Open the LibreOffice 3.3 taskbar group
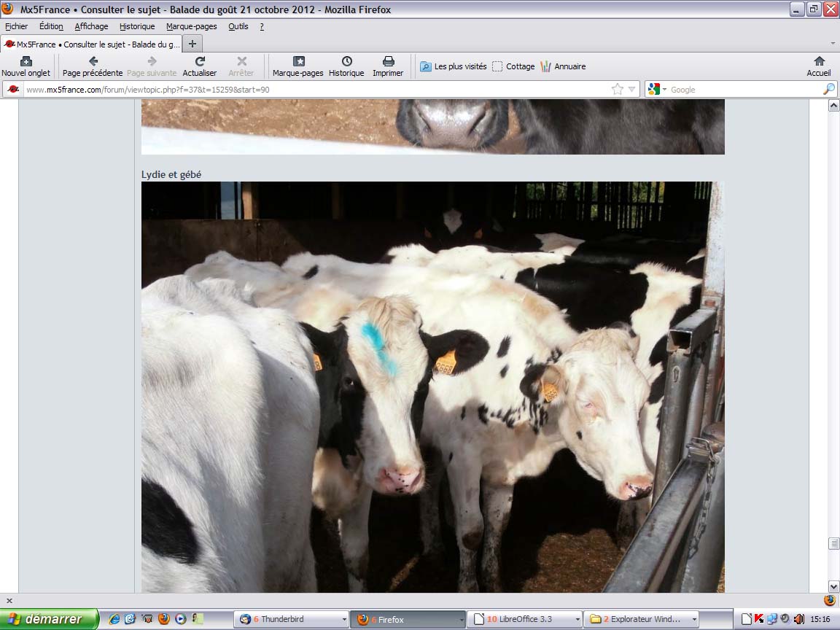Screen dimensions: 840x630 524,619
